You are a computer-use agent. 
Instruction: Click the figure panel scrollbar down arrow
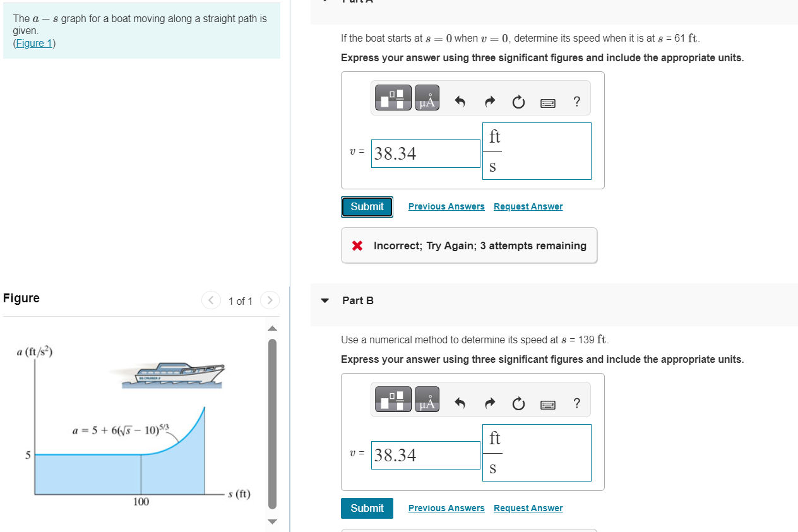[271, 521]
